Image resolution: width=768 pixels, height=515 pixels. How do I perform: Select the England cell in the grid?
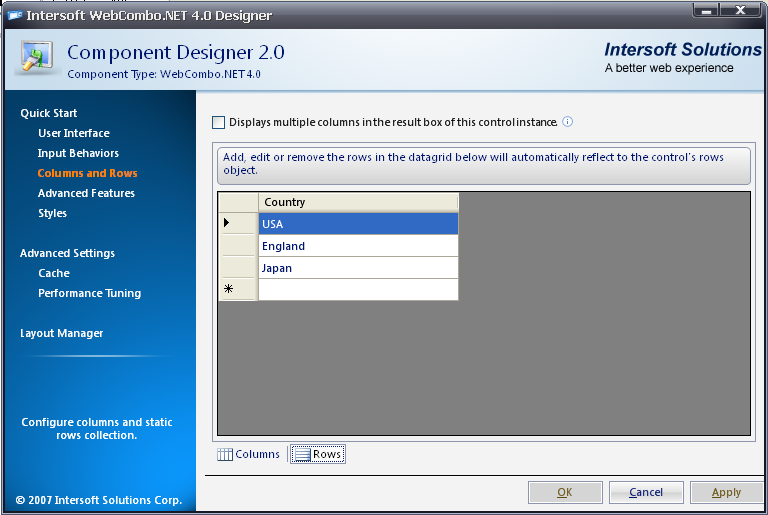358,246
